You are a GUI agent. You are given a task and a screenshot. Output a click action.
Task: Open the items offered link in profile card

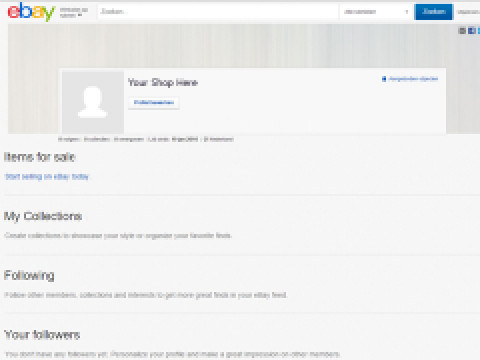point(410,79)
